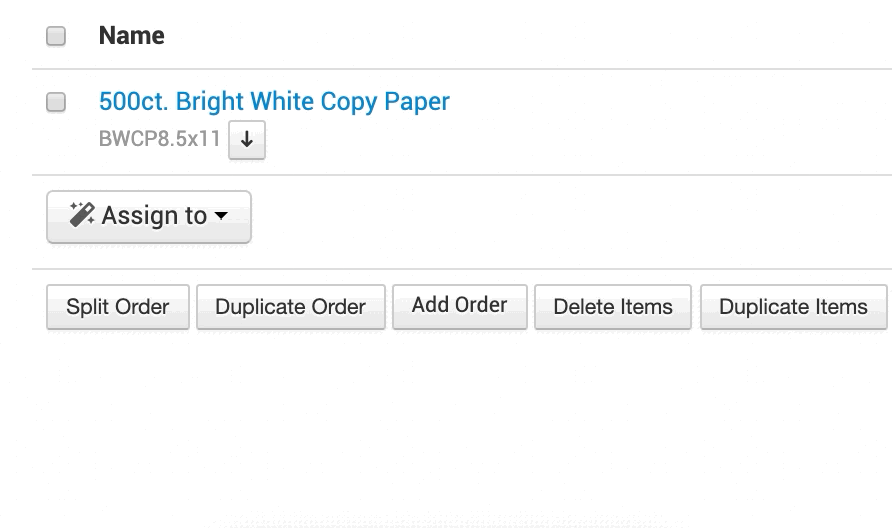
Task: Delete the selected order items
Action: click(x=613, y=307)
